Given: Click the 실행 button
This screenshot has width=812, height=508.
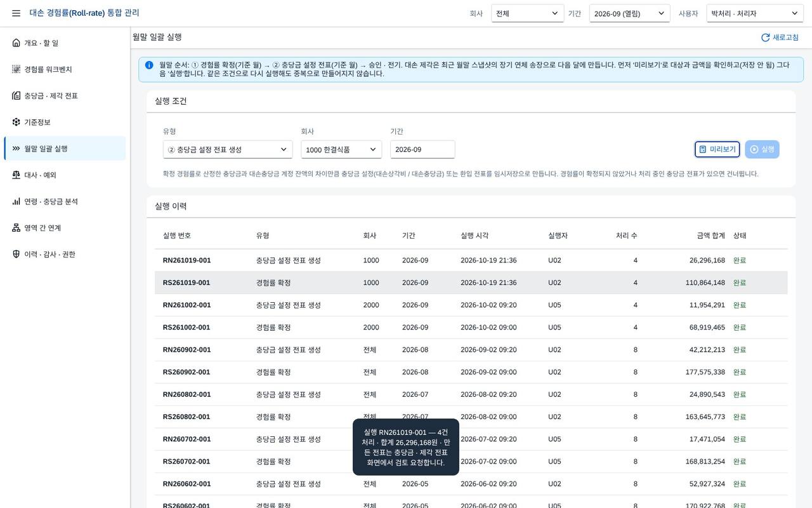Looking at the screenshot, I should [x=762, y=149].
